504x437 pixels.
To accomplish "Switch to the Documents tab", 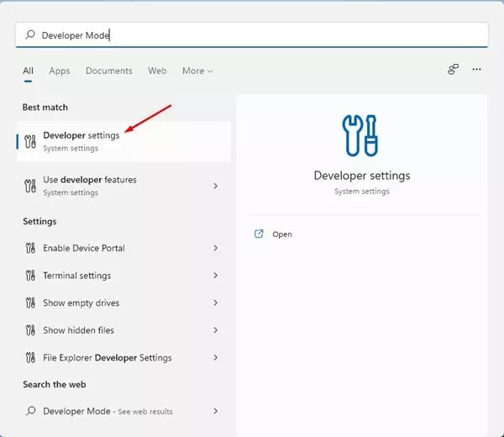I will click(109, 71).
